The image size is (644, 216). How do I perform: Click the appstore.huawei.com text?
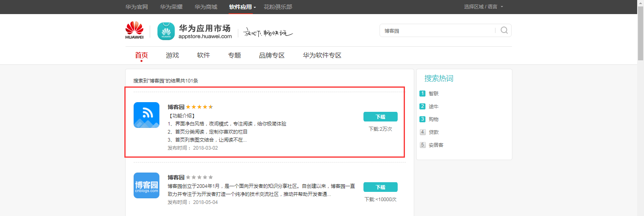[205, 36]
